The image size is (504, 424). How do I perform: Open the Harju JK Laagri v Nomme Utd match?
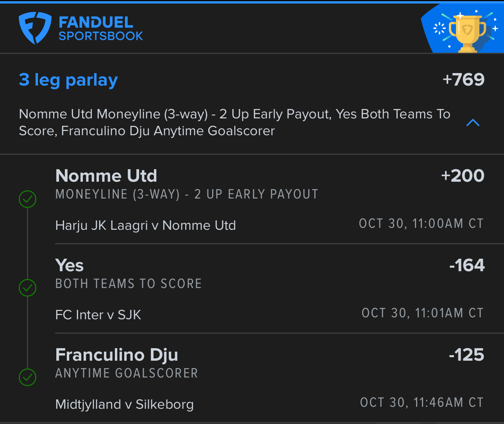[146, 225]
